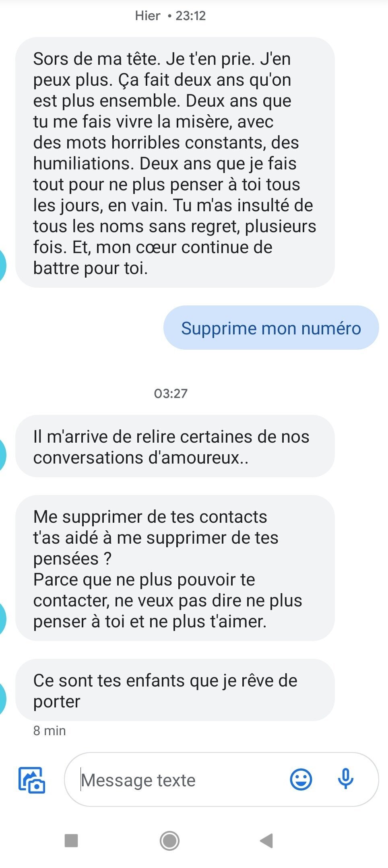Tap the long 'Sors de ma tête' message bubble

(175, 163)
